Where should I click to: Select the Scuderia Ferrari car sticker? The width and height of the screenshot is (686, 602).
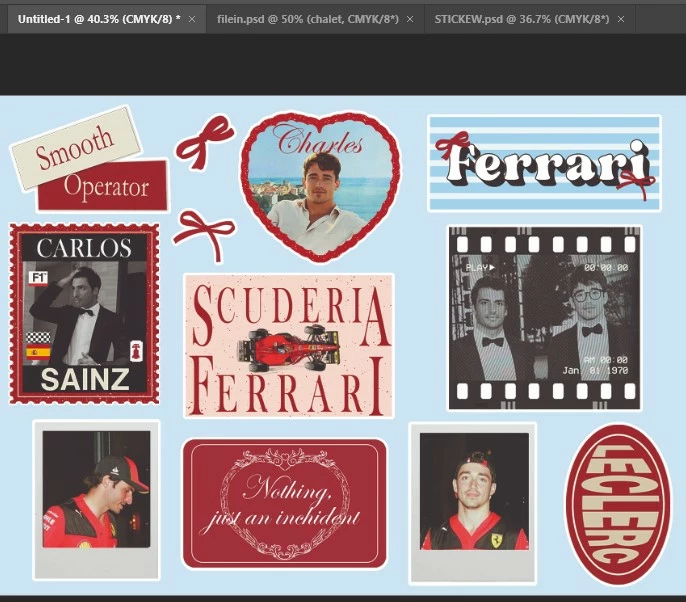point(289,346)
